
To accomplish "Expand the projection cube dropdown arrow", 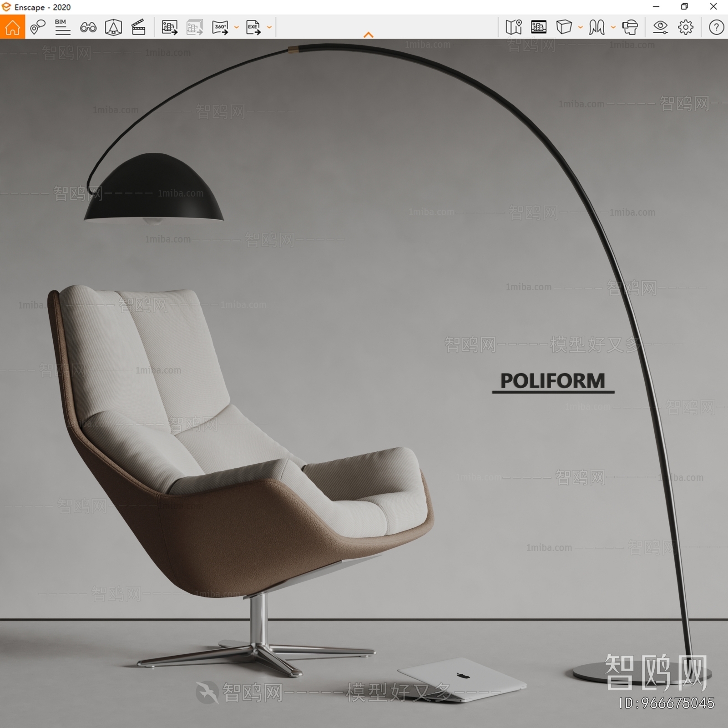I will 581,27.
